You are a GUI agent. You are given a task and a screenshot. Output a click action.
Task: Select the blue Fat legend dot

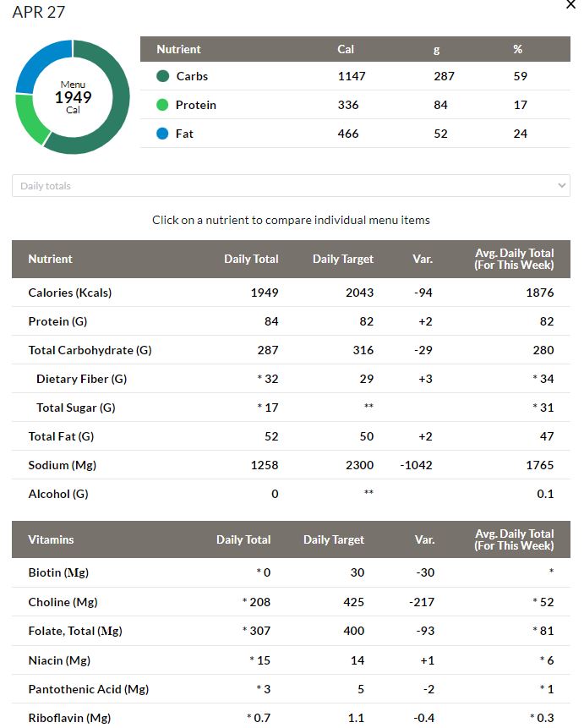coord(162,134)
